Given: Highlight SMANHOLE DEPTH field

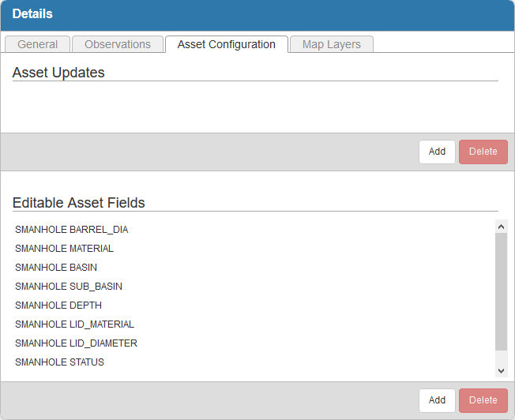Looking at the screenshot, I should point(58,306).
